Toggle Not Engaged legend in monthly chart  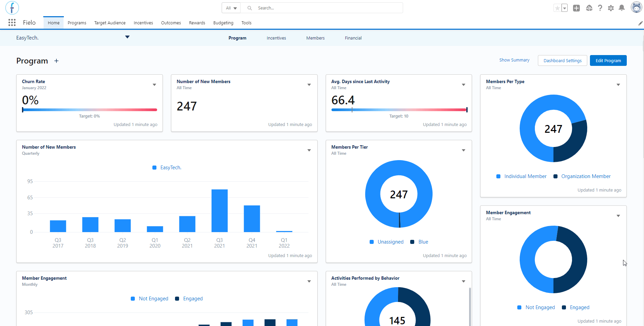coord(149,299)
